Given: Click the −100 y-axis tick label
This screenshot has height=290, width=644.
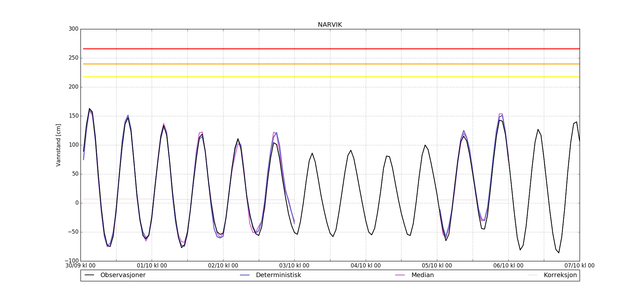Looking at the screenshot, I should [x=71, y=261].
